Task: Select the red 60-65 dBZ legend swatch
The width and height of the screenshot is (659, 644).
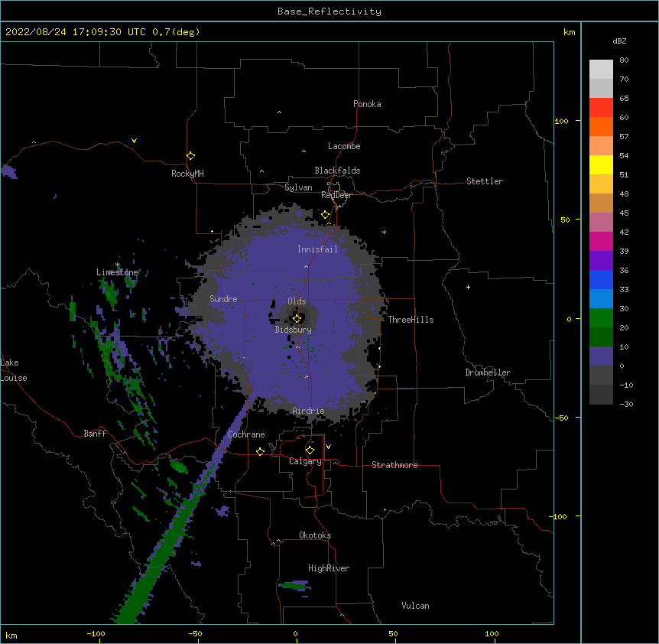Action: [x=601, y=108]
